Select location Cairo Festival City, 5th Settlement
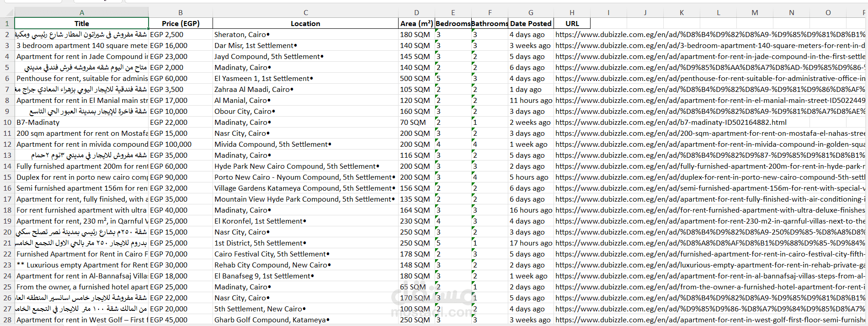This screenshot has height=326, width=868. (x=305, y=254)
